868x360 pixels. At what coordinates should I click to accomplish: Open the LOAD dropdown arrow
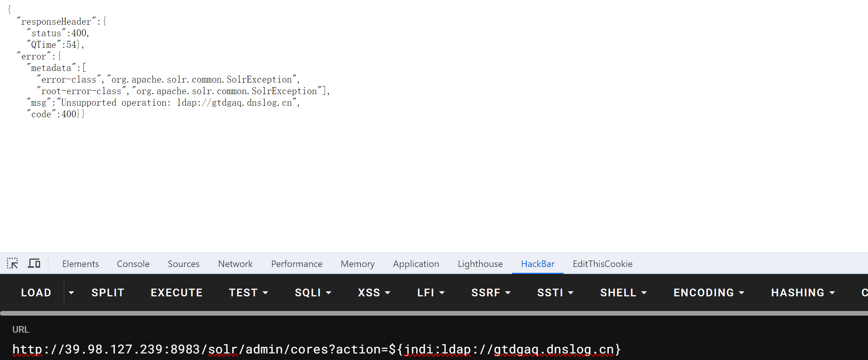click(71, 293)
